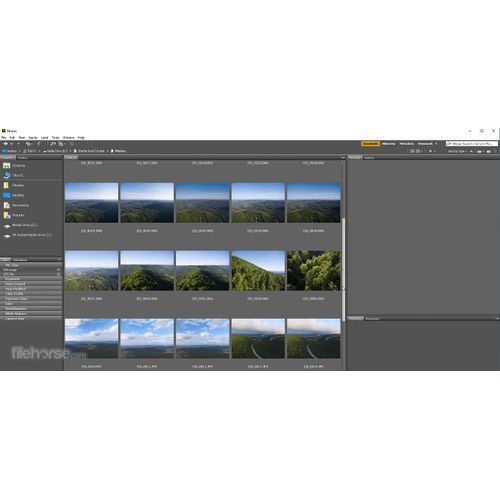Click the search field
The image size is (500, 500).
[x=472, y=144]
